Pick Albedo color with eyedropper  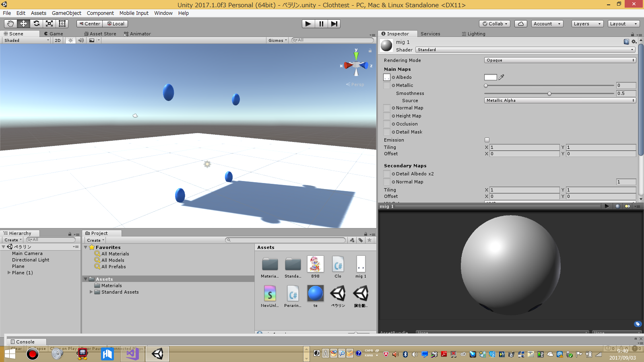tap(502, 77)
